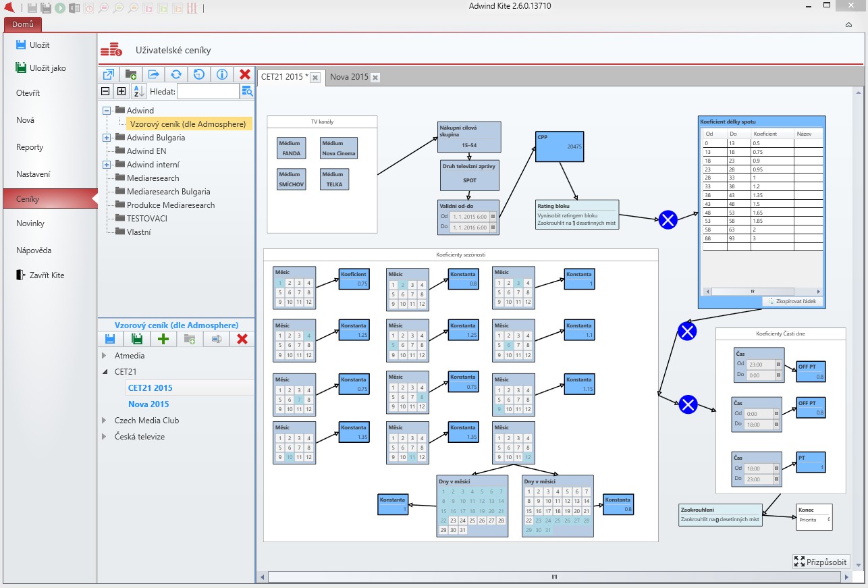The width and height of the screenshot is (868, 588).
Task: Toggle day 31 in the Konstanta 0.8 calendar
Action: tap(547, 530)
